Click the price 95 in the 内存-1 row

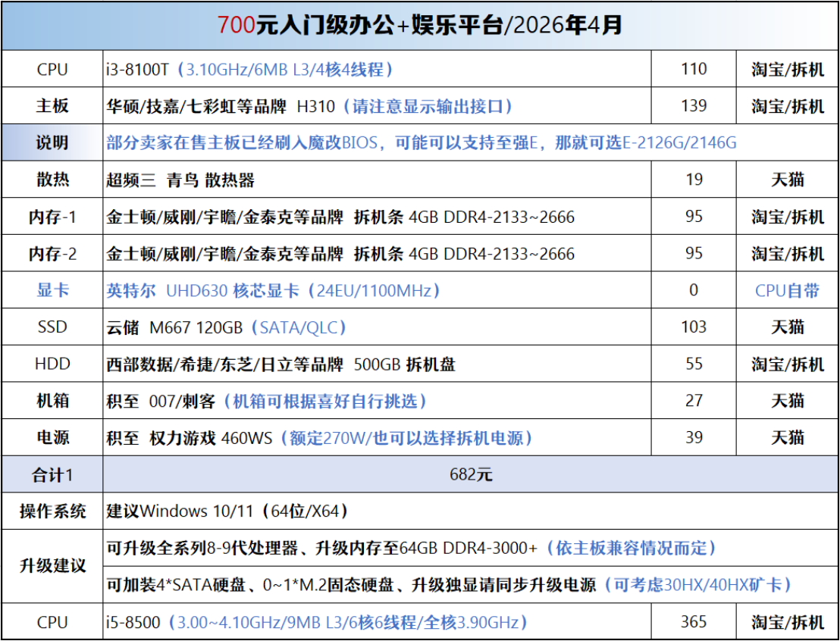[694, 217]
